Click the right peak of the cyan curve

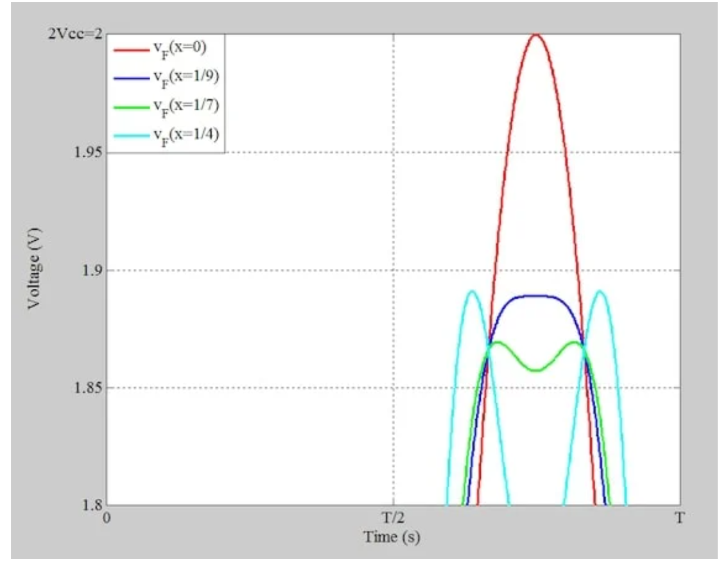coord(600,291)
